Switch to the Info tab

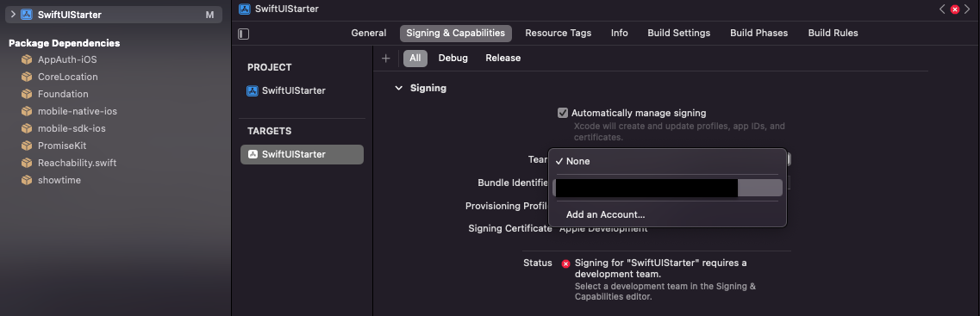tap(620, 33)
